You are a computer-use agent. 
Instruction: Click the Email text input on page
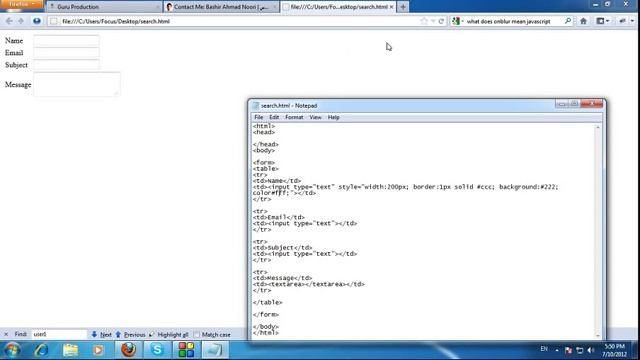pyautogui.click(x=66, y=53)
